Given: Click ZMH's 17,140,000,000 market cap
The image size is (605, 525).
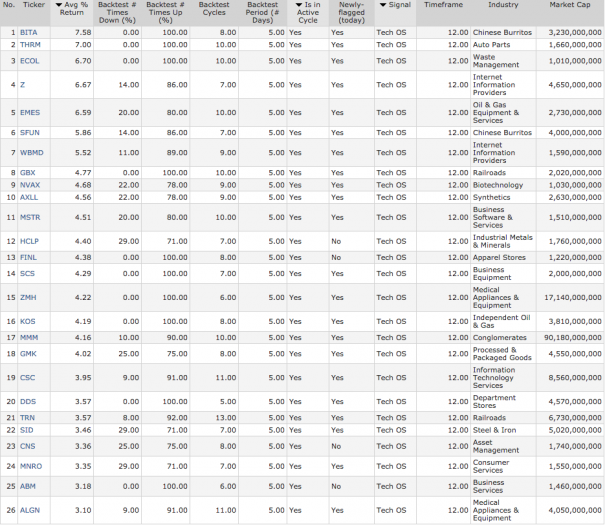Looking at the screenshot, I should (x=573, y=298).
